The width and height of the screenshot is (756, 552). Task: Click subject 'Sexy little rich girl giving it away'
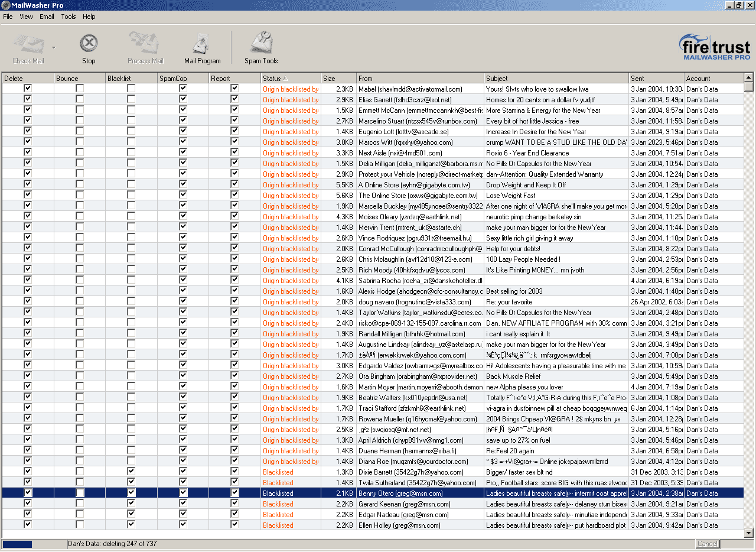[530, 238]
